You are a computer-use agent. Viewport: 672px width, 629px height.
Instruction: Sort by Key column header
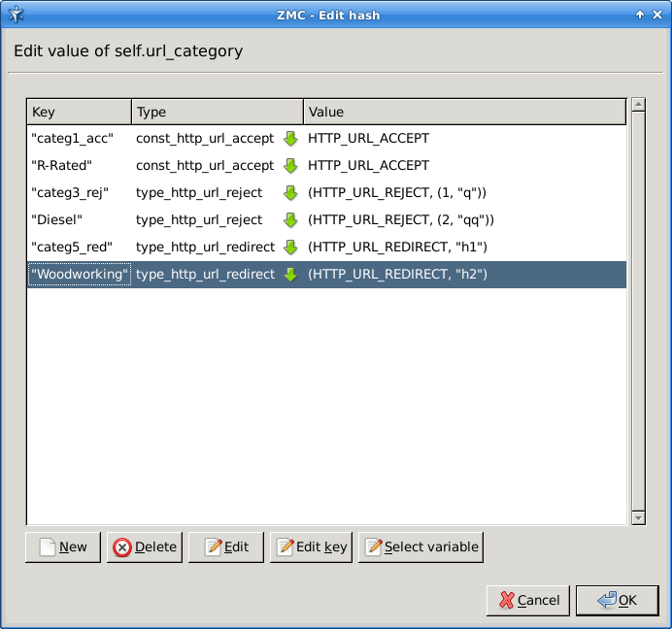(79, 112)
